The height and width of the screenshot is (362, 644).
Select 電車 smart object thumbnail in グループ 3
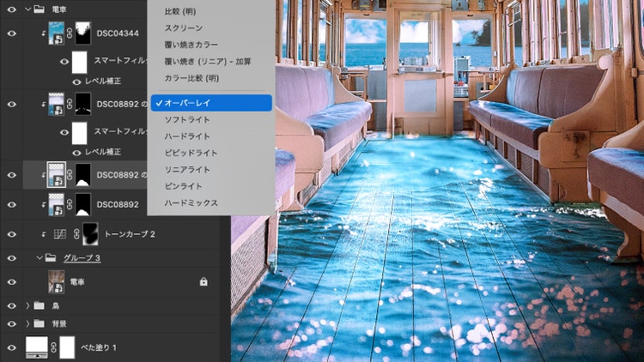pyautogui.click(x=57, y=282)
